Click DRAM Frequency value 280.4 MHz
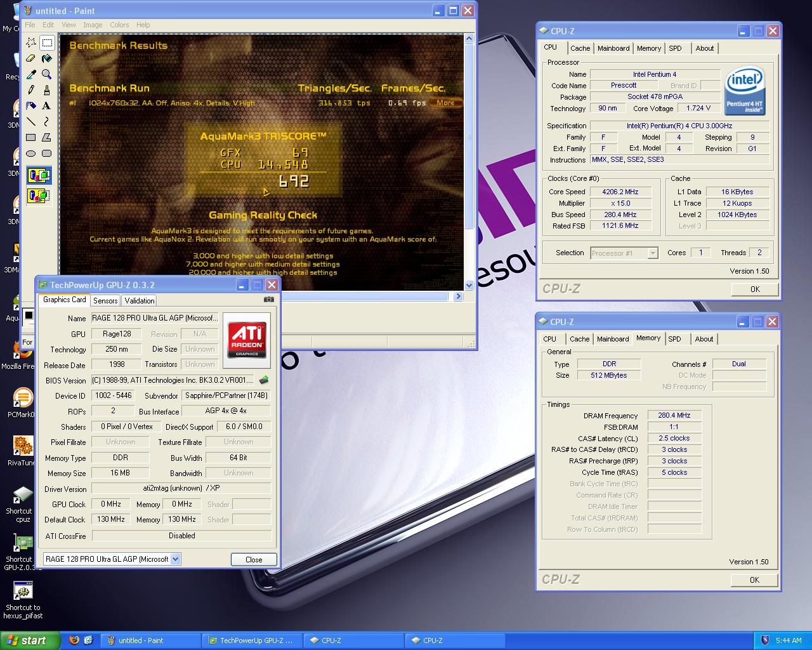 click(674, 415)
